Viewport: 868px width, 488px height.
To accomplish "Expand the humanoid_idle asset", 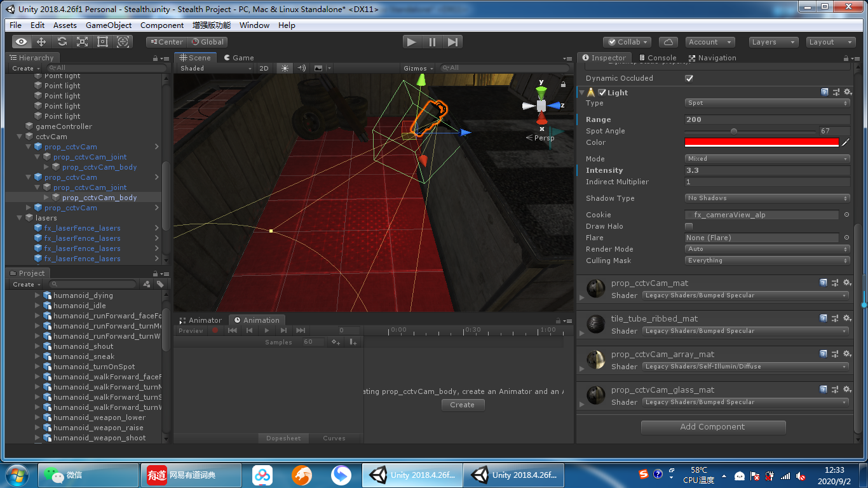I will [x=37, y=306].
